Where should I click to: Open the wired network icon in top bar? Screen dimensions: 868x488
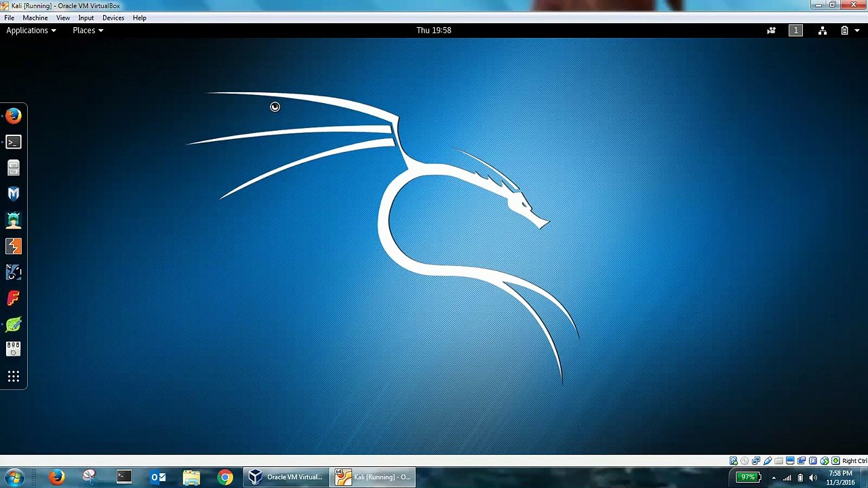[x=822, y=30]
